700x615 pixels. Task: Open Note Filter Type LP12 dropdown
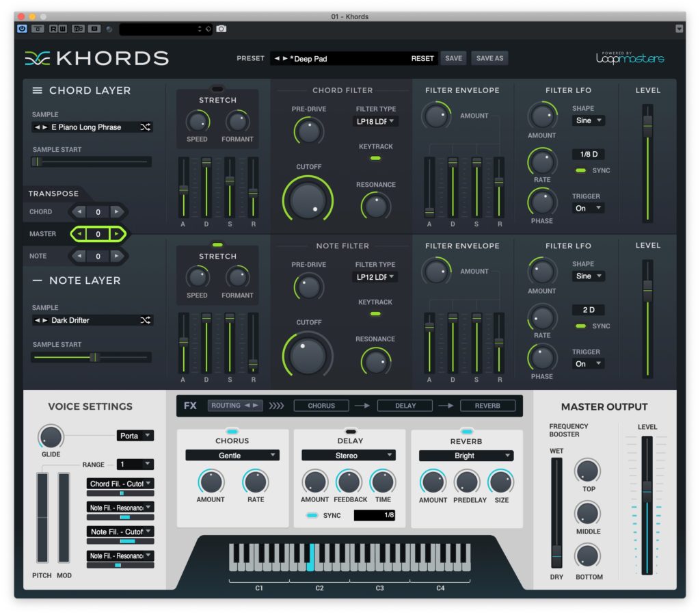(x=375, y=277)
